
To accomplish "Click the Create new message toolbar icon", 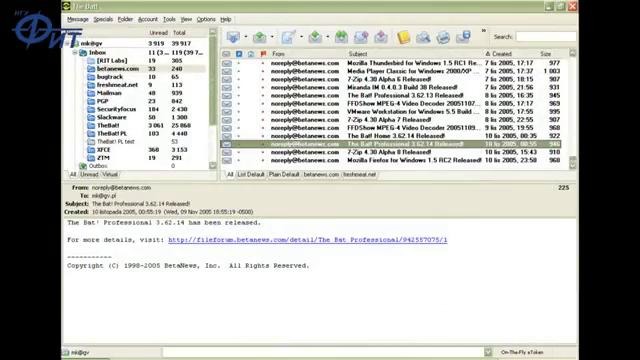I will point(288,37).
